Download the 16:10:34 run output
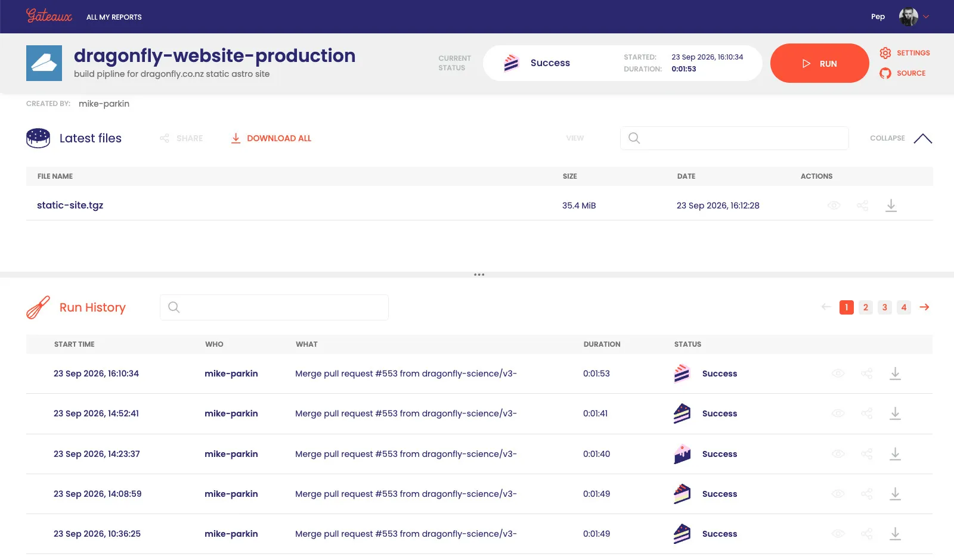The width and height of the screenshot is (954, 560). click(x=895, y=374)
